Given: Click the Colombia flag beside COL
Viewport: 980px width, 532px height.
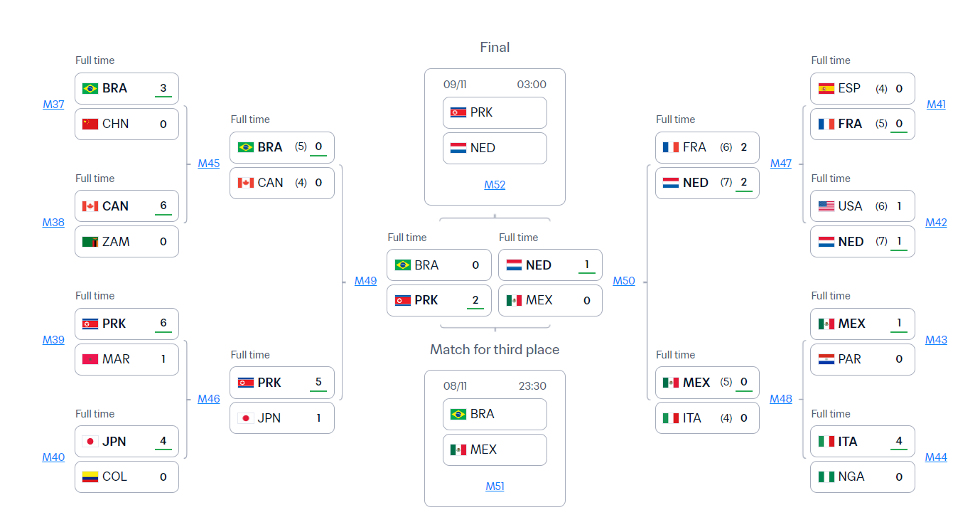Looking at the screenshot, I should [x=90, y=477].
